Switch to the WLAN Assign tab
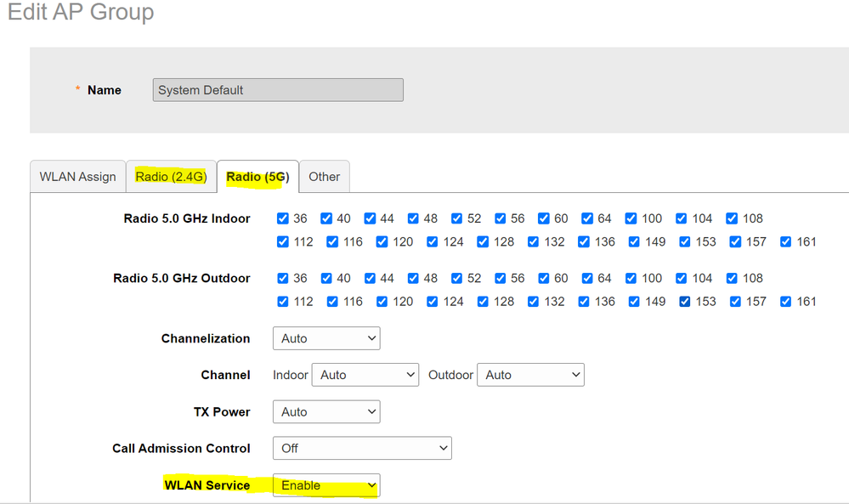The width and height of the screenshot is (849, 504). 78,177
